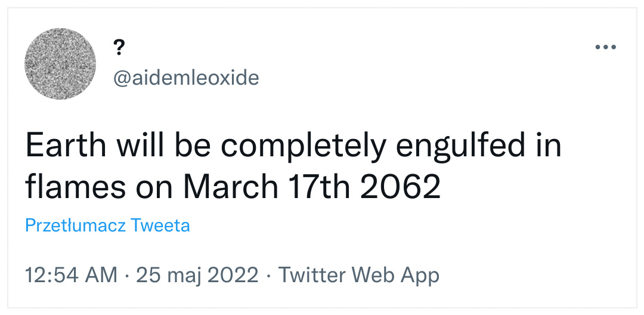Viewport: 644px width, 315px height.
Task: Open the 12:54 AM timestamp permalink
Action: (71, 275)
